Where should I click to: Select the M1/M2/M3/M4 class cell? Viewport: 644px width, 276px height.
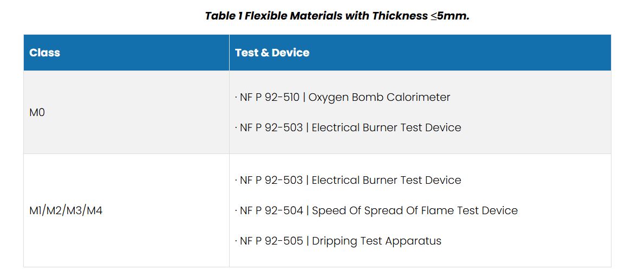coord(66,210)
